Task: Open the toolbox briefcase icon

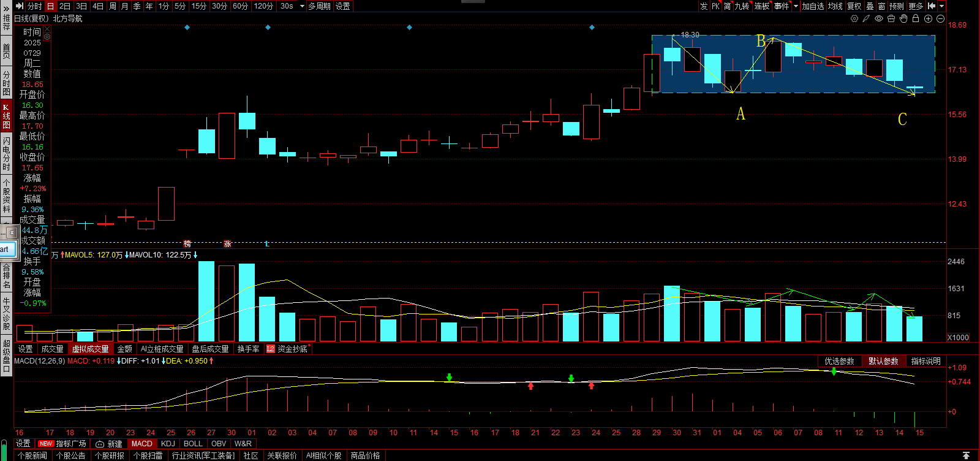Action: point(891,18)
